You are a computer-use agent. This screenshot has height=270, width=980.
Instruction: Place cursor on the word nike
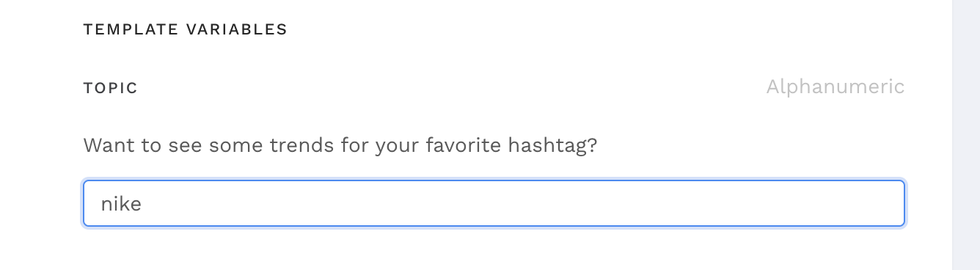(x=121, y=203)
